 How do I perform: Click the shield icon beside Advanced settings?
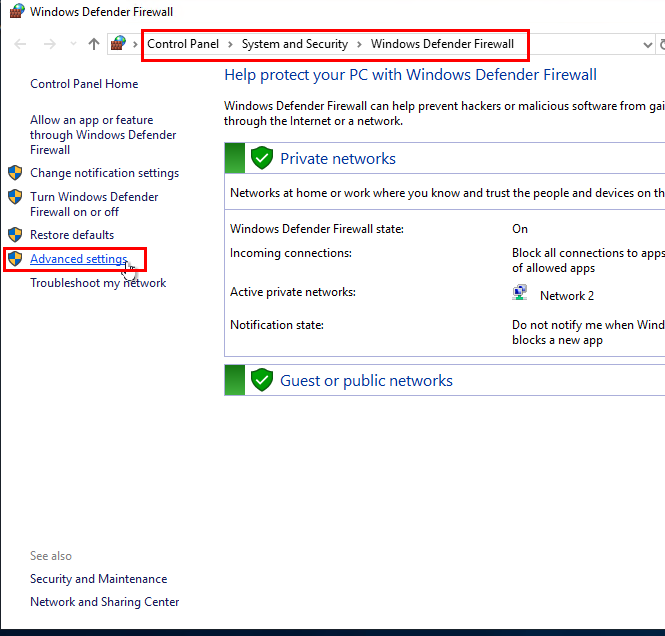coord(15,259)
